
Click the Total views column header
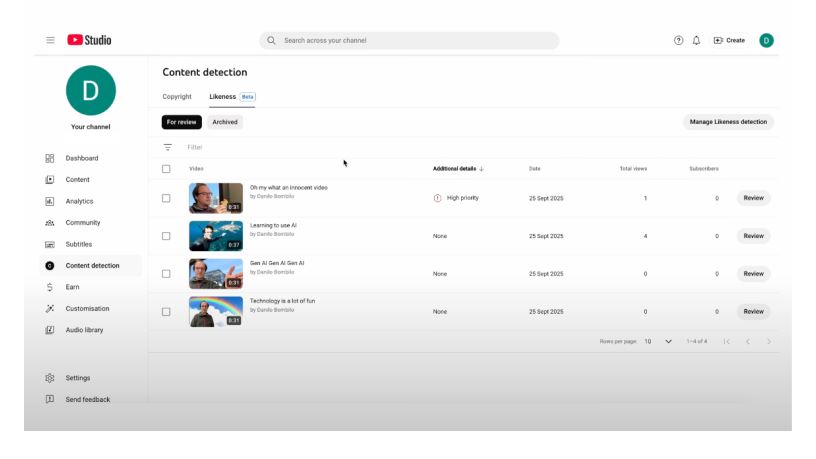click(633, 169)
